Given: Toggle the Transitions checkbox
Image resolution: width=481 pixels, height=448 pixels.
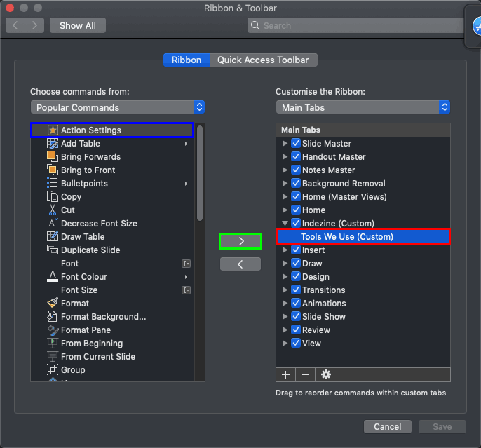Looking at the screenshot, I should coord(296,290).
